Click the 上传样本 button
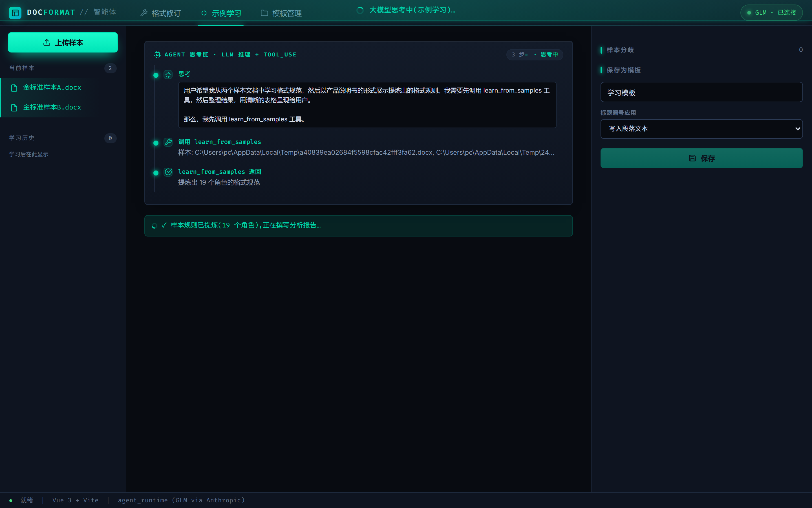The height and width of the screenshot is (508, 812). coord(63,42)
